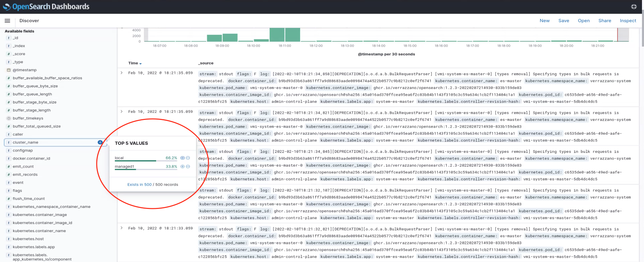Click string type icon for configmap
Viewport: 644px width, 262px height.
(9, 150)
